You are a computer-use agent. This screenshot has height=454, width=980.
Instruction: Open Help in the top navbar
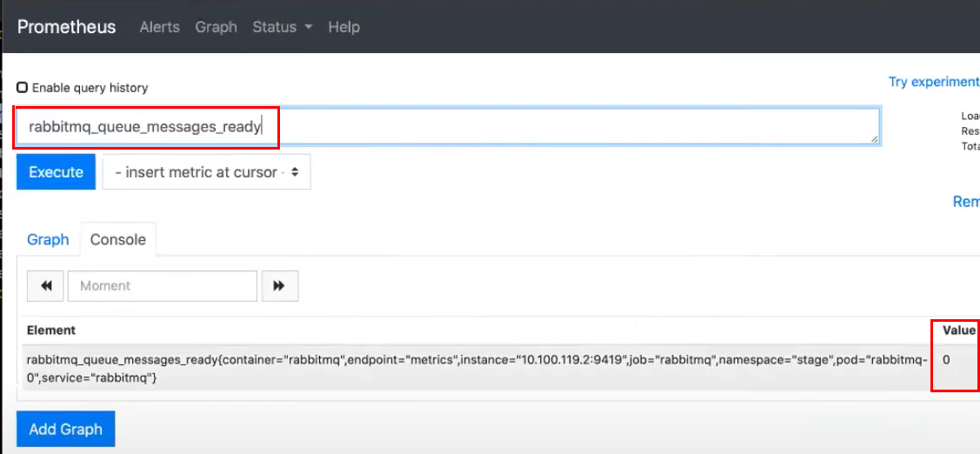343,28
